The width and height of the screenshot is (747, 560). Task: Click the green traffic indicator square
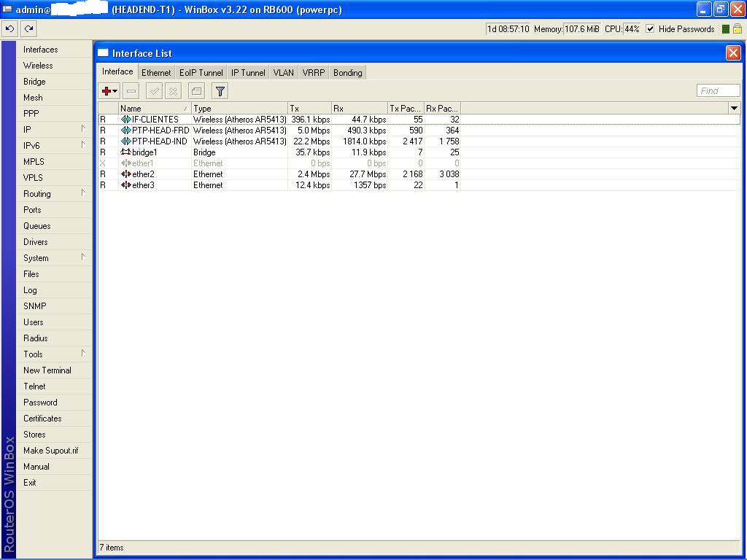pos(726,29)
